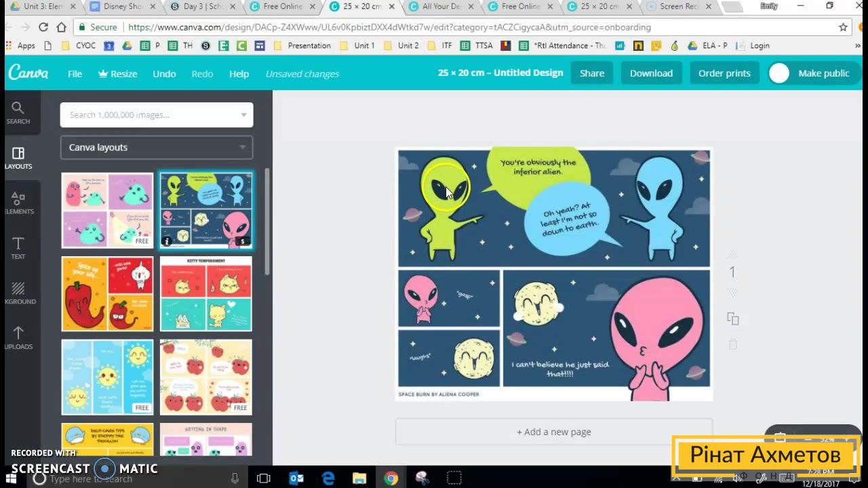Click the Chrome address bar URL
Viewport: 868px width, 488px height.
[389, 27]
